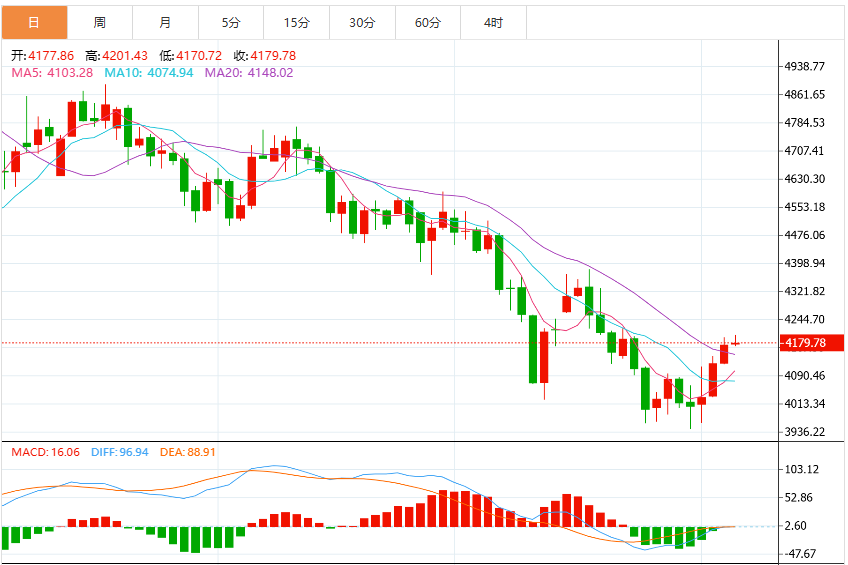Image resolution: width=848 pixels, height=565 pixels.
Task: Click the MA20 indicator label
Action: point(249,72)
